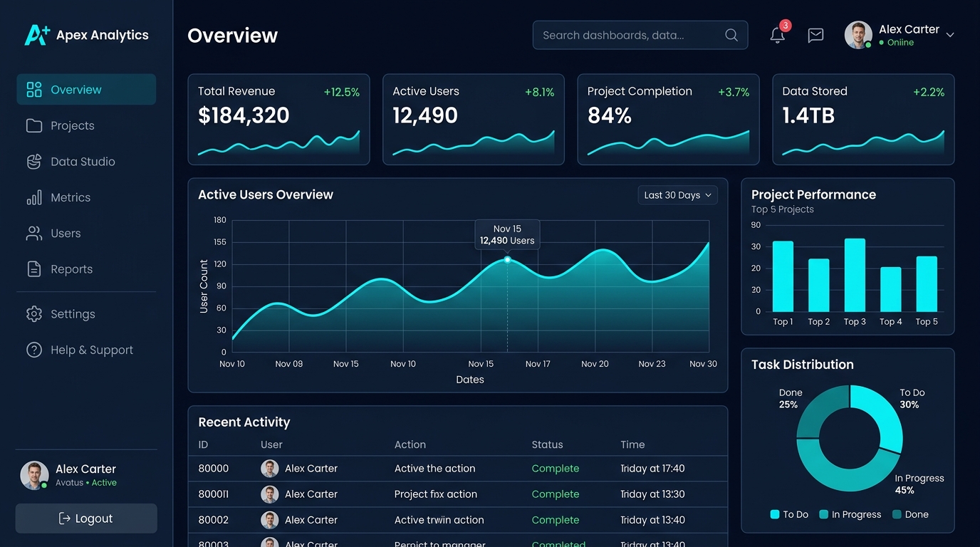980x547 pixels.
Task: Click the "Top 5" bar label
Action: 927,322
